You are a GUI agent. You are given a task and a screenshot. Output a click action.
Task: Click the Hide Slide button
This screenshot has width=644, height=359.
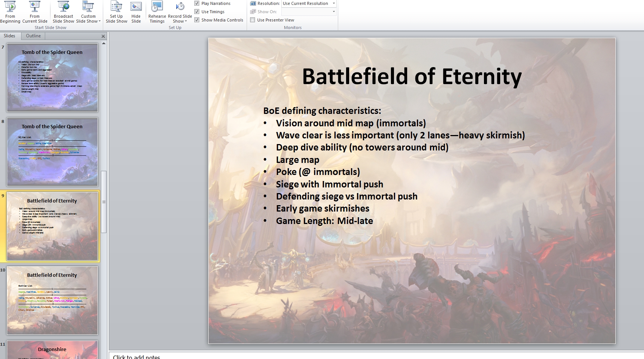(x=136, y=12)
